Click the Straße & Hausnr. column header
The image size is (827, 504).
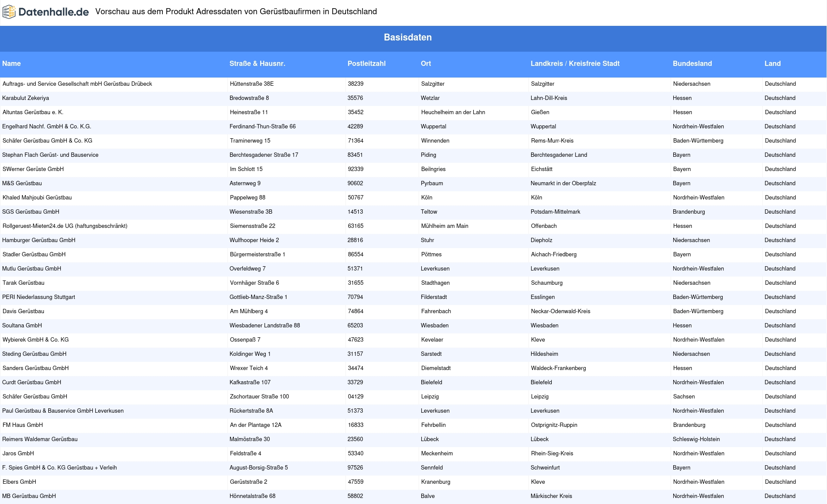tap(257, 63)
